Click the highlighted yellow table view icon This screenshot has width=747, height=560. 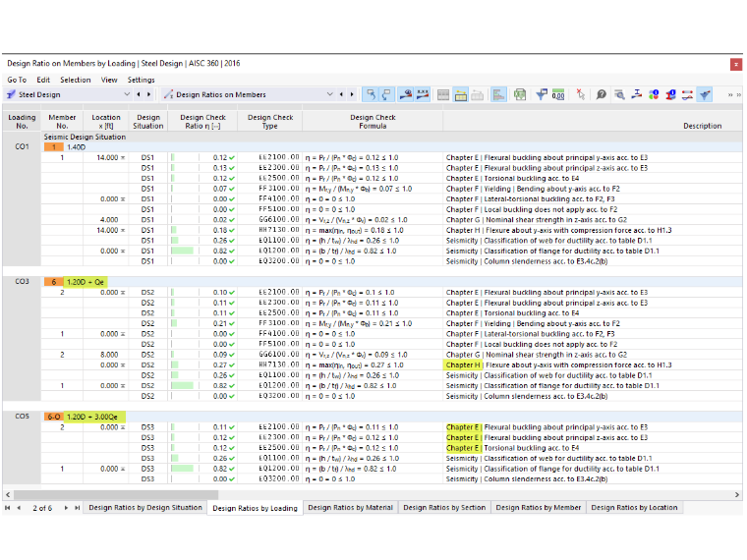pos(461,94)
